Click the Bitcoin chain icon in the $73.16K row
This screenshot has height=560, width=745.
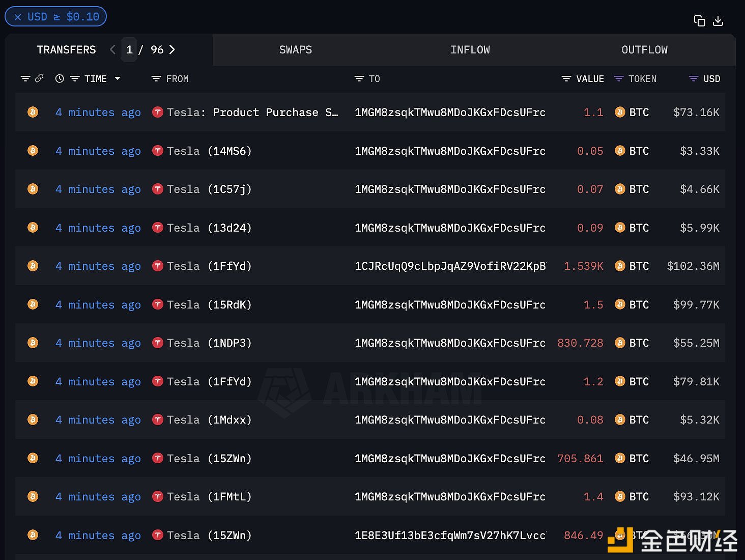[x=33, y=112]
